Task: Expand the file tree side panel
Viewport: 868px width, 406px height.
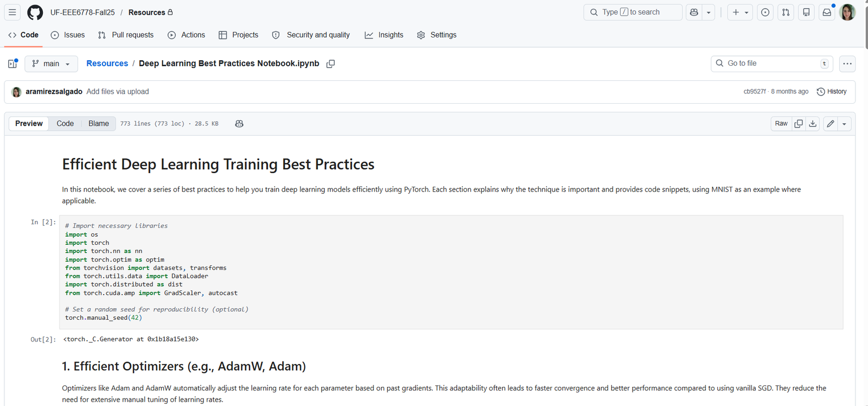Action: tap(13, 64)
